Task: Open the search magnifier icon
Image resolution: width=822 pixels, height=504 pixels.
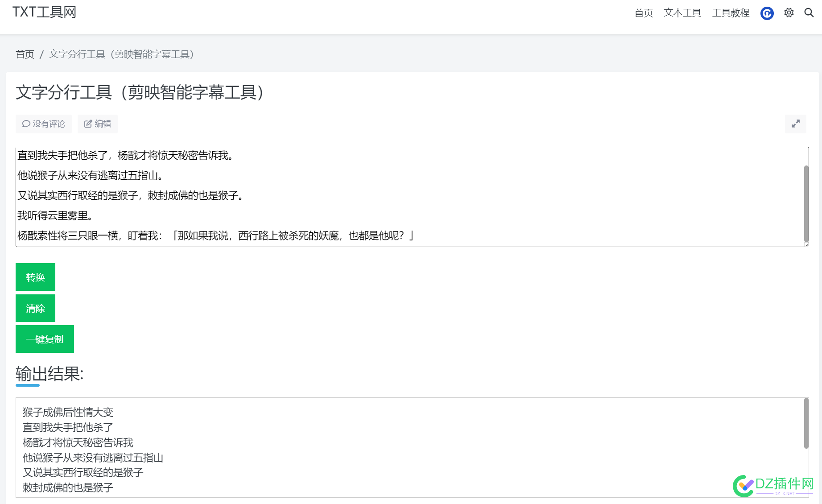Action: click(x=809, y=13)
